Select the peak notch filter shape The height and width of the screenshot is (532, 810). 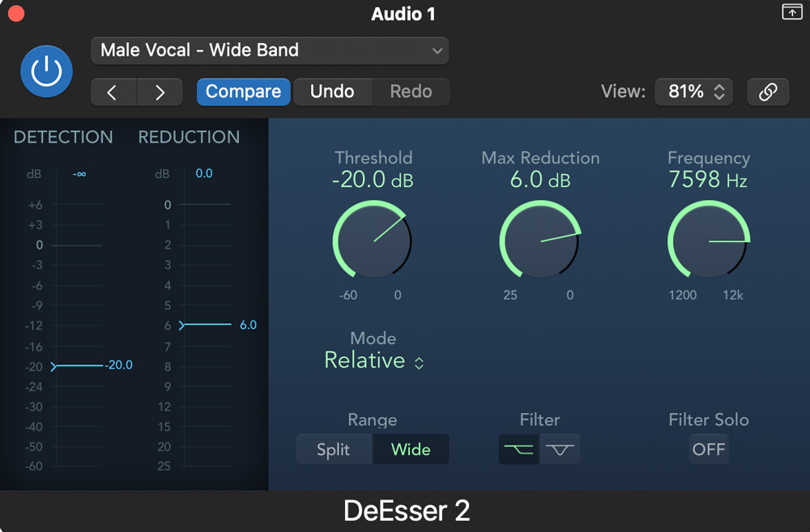click(x=561, y=449)
